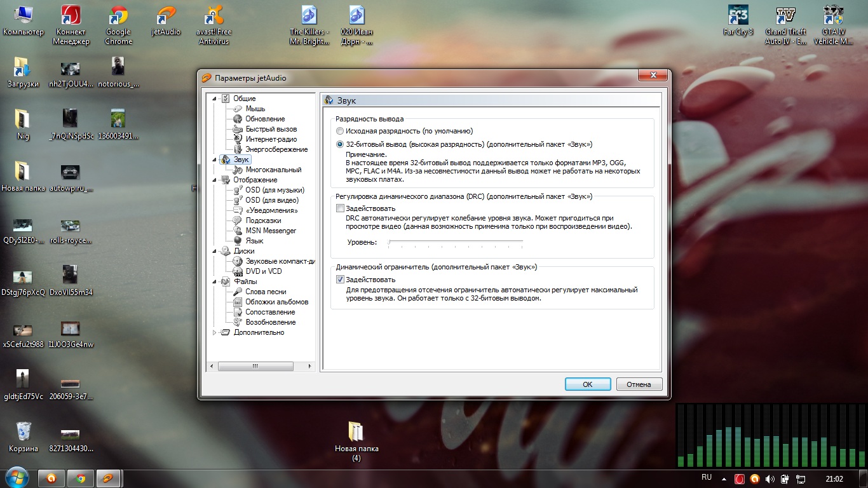Disable the dynamic limiter Задействовать checkbox
The height and width of the screenshot is (488, 868).
tap(340, 280)
